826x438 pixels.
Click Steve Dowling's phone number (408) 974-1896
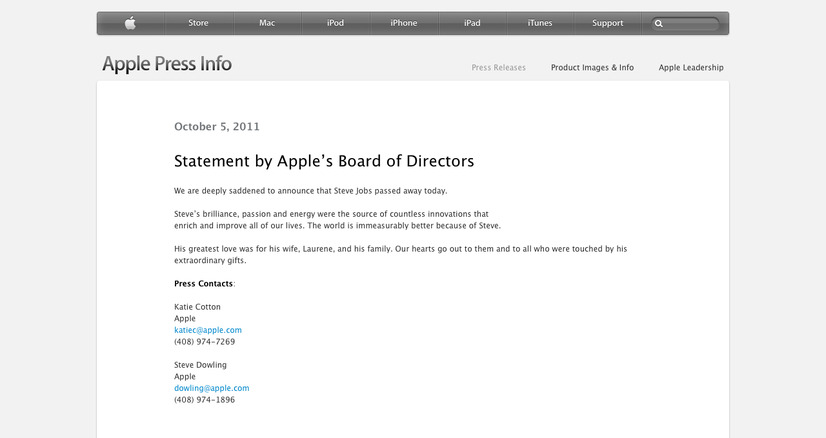point(204,400)
